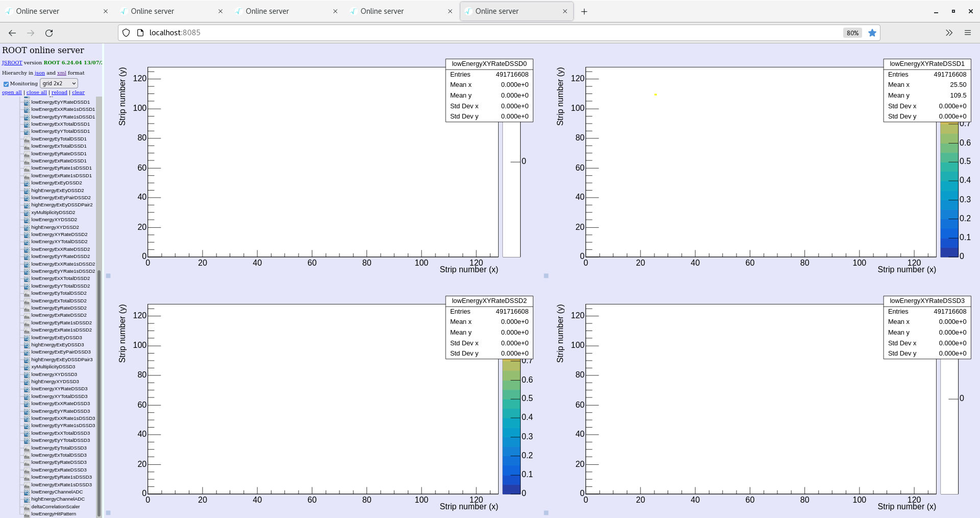Open a new browser tab
The image size is (980, 518).
584,11
